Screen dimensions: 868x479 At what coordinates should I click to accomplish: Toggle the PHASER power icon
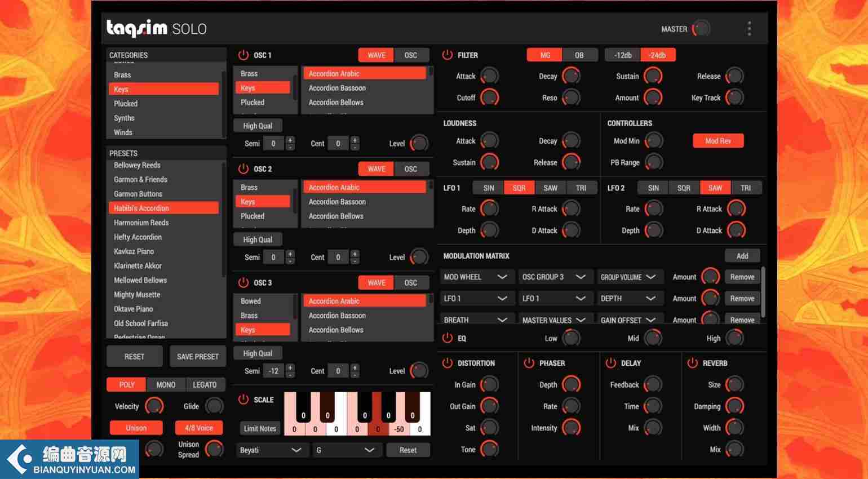pos(529,363)
